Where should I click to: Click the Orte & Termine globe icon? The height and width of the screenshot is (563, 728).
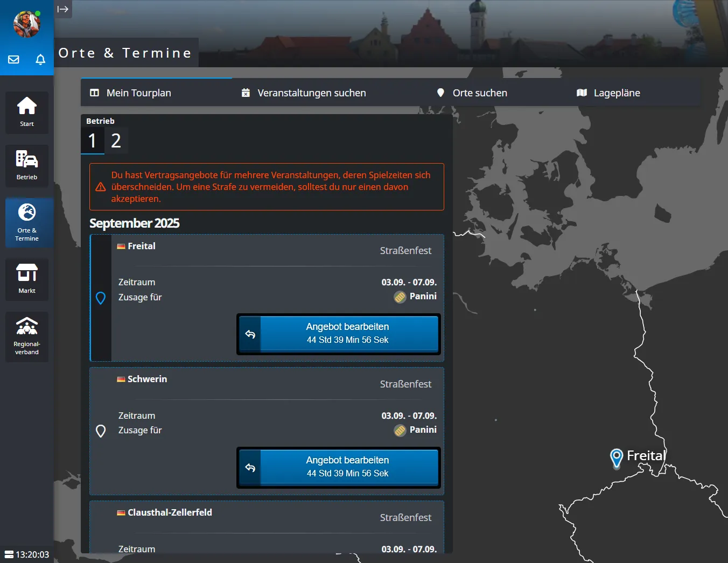(x=27, y=213)
